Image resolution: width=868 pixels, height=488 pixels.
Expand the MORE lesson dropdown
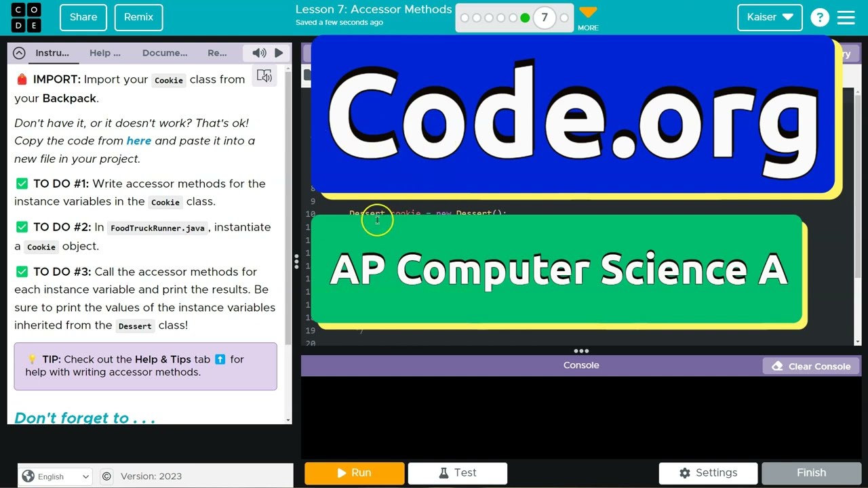[588, 18]
